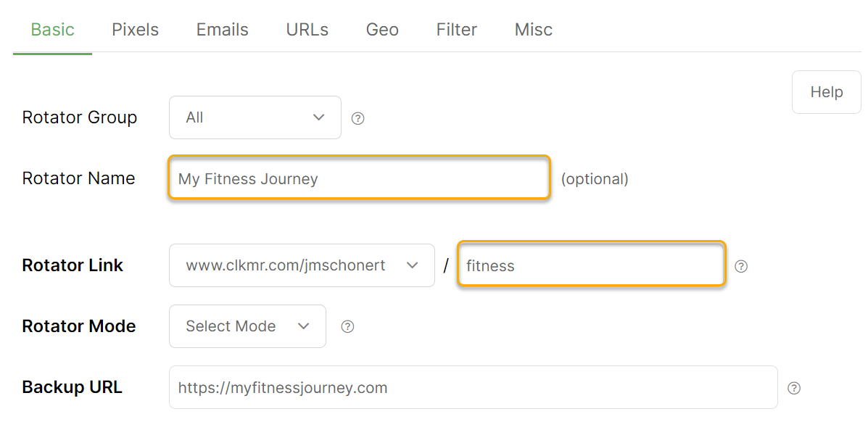Open the Select Mode dropdown
868x422 pixels.
pyautogui.click(x=247, y=326)
